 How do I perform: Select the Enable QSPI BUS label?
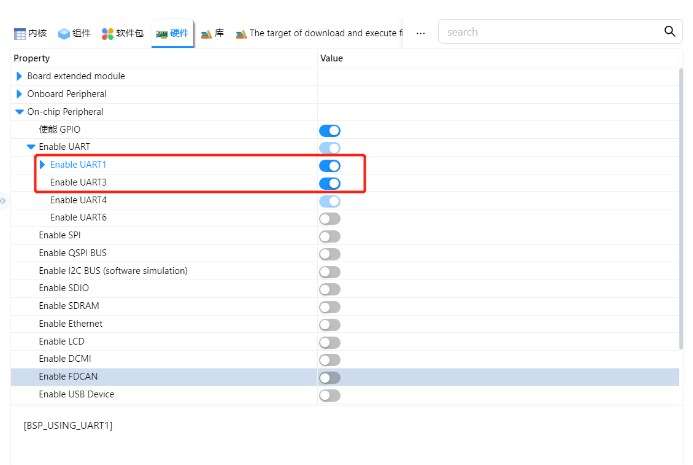click(72, 253)
